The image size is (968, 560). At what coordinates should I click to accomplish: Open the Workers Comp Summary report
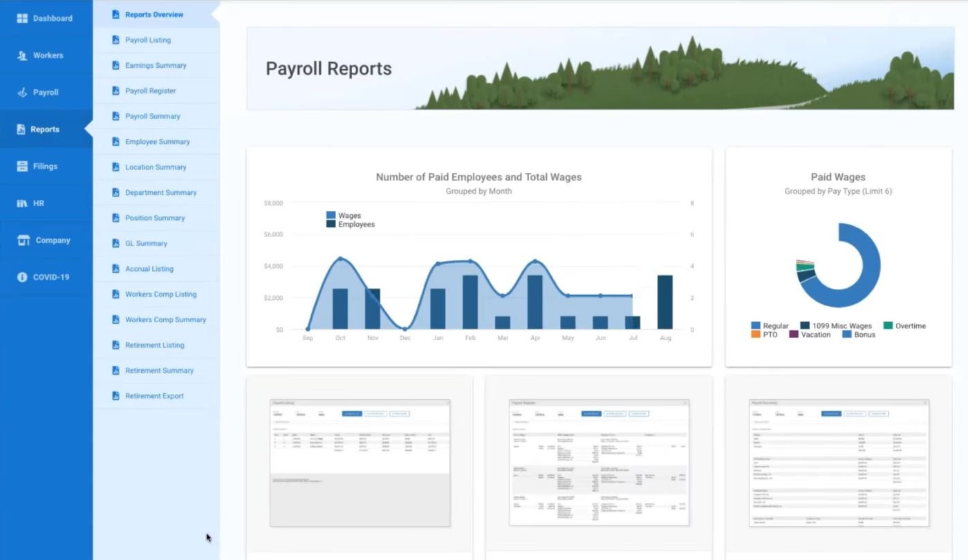click(x=165, y=319)
